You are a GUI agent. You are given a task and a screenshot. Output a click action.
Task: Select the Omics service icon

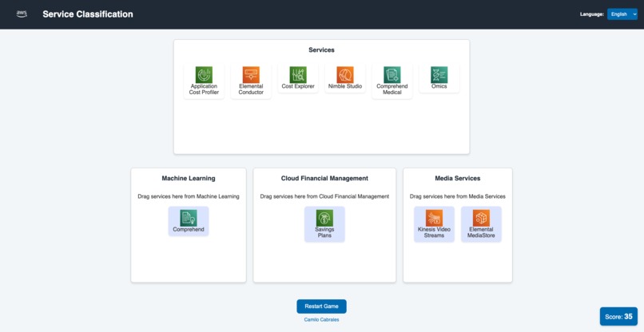439,75
